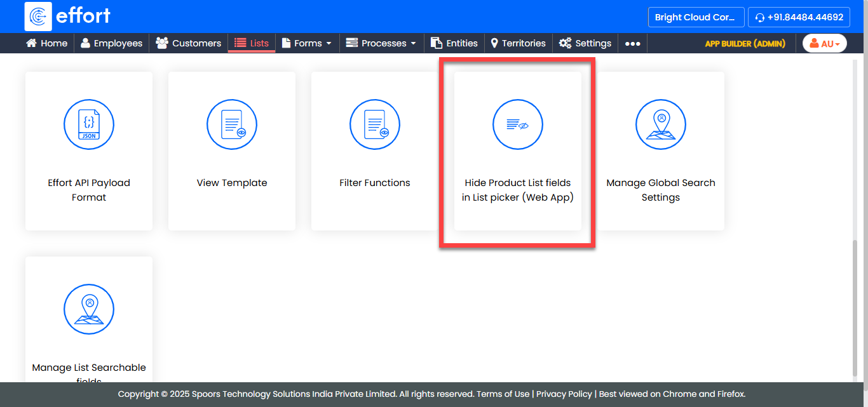Open the Effort API Payload Format JSON icon
Viewport: 868px width, 407px height.
click(89, 124)
